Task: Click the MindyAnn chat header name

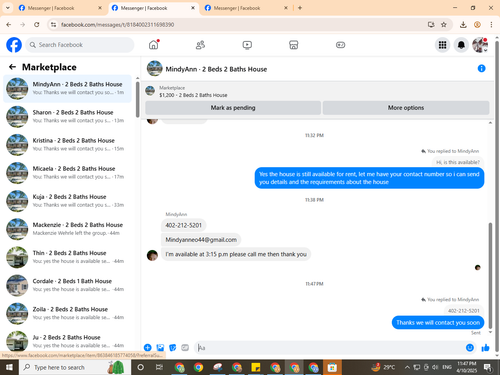Action: 216,69
